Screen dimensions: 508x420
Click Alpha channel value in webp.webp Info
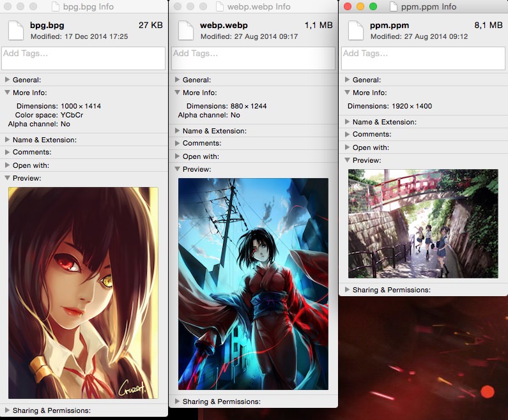click(x=235, y=115)
